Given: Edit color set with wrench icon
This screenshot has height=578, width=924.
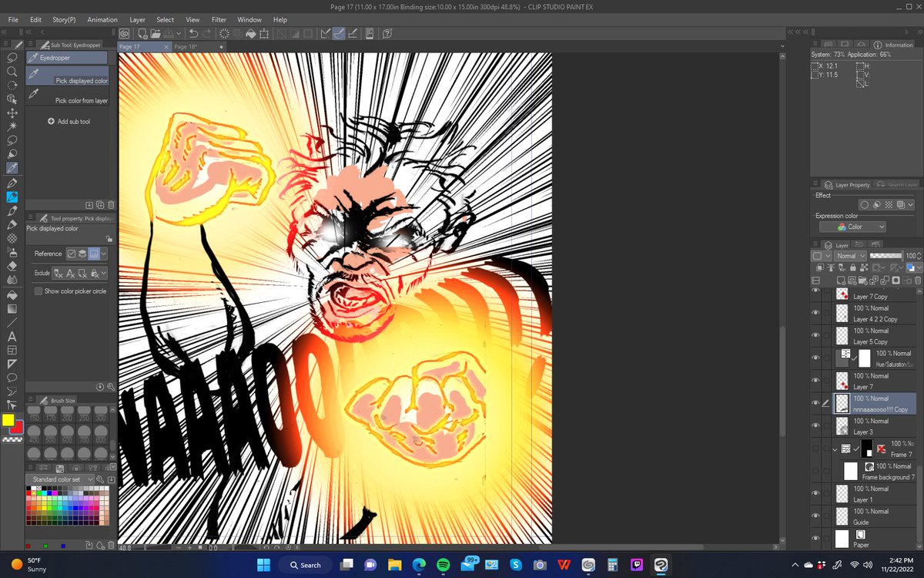Looking at the screenshot, I should (x=100, y=479).
